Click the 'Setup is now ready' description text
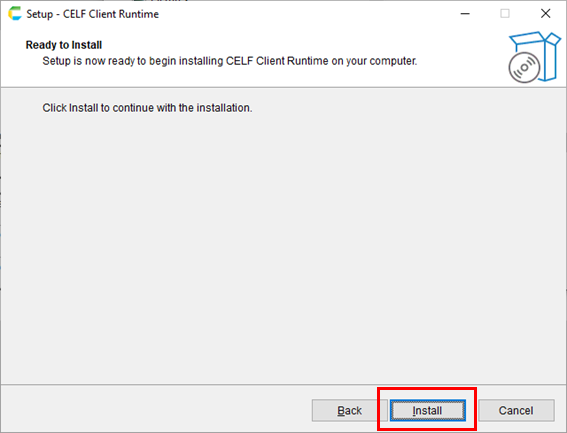This screenshot has width=567, height=433. click(x=230, y=61)
